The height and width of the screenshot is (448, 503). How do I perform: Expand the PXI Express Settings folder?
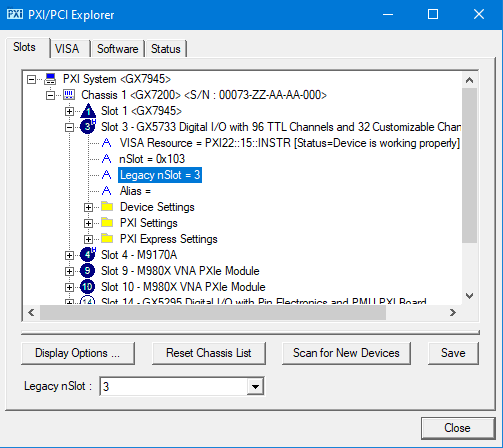point(88,239)
